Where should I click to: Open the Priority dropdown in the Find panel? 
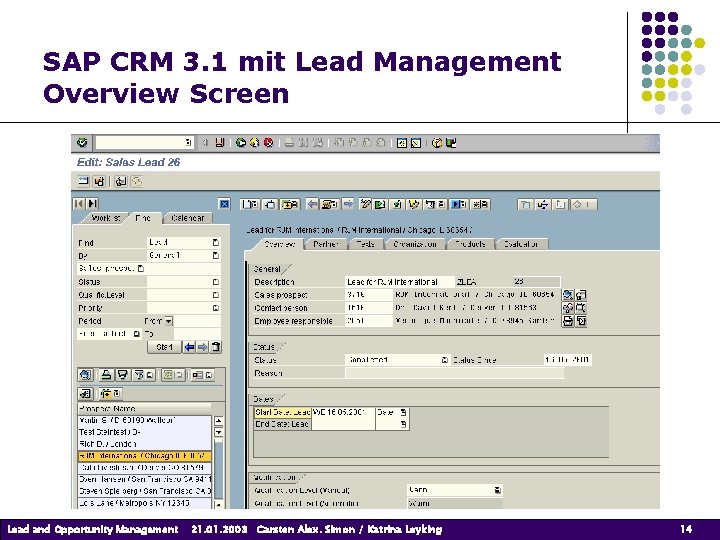pos(216,308)
